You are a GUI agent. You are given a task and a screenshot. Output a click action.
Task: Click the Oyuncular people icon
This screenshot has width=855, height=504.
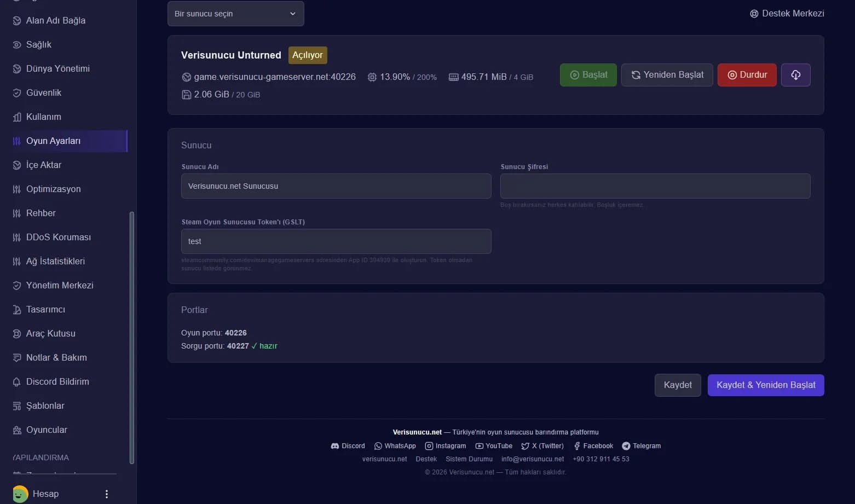17,430
